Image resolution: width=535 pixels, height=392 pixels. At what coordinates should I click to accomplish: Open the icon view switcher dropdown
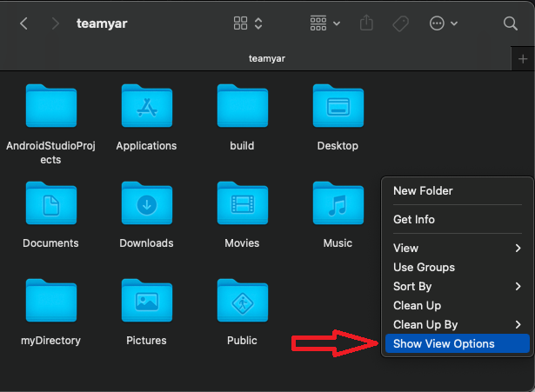click(249, 23)
